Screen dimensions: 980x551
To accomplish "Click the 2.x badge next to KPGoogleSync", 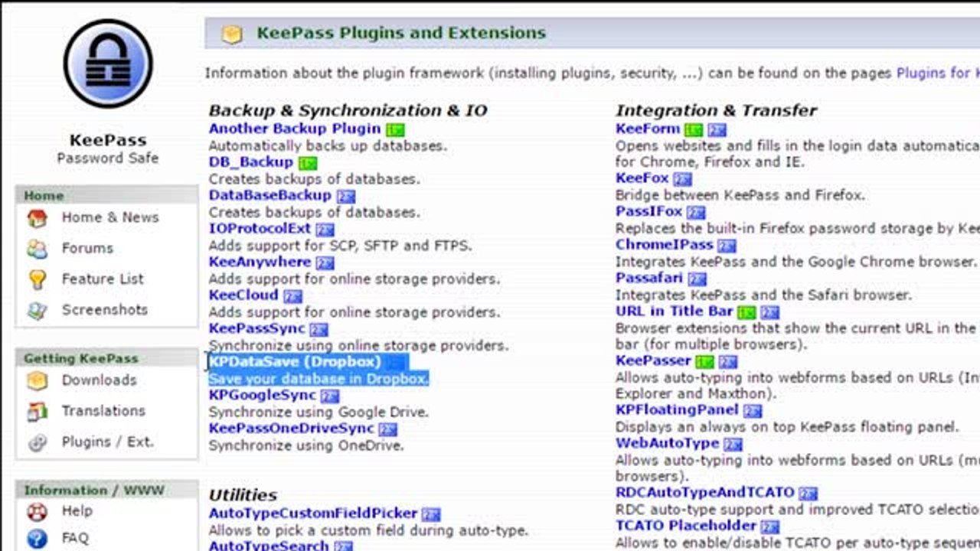I will [330, 396].
